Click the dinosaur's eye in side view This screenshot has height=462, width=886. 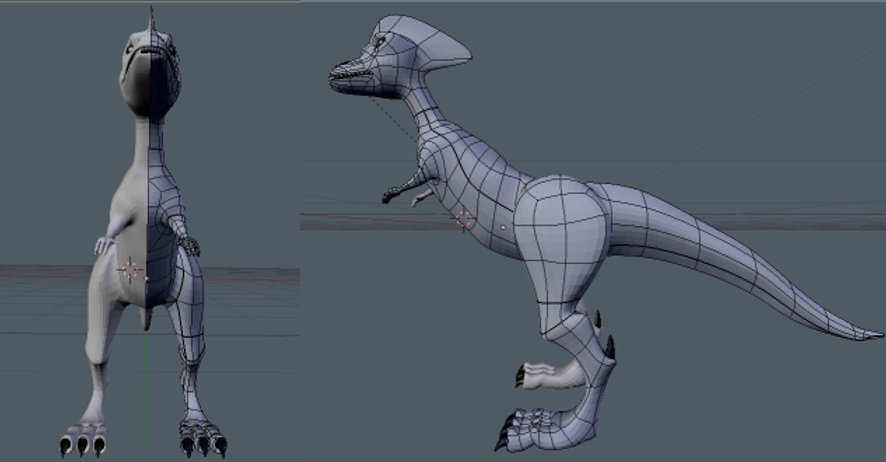380,41
